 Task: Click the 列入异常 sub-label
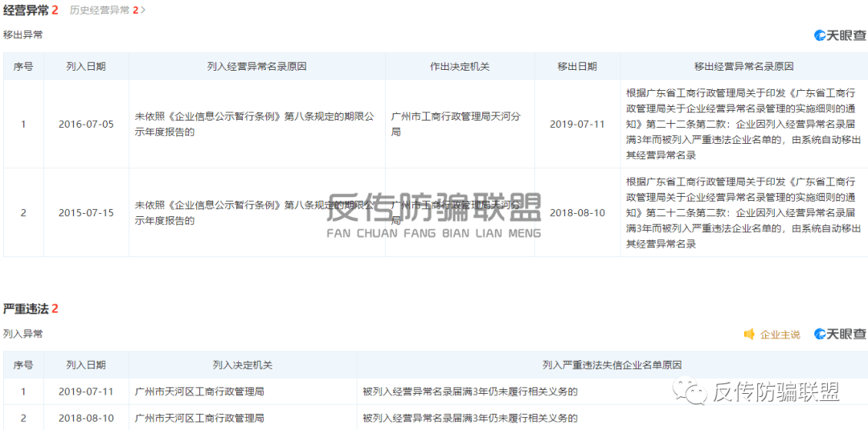pos(23,334)
